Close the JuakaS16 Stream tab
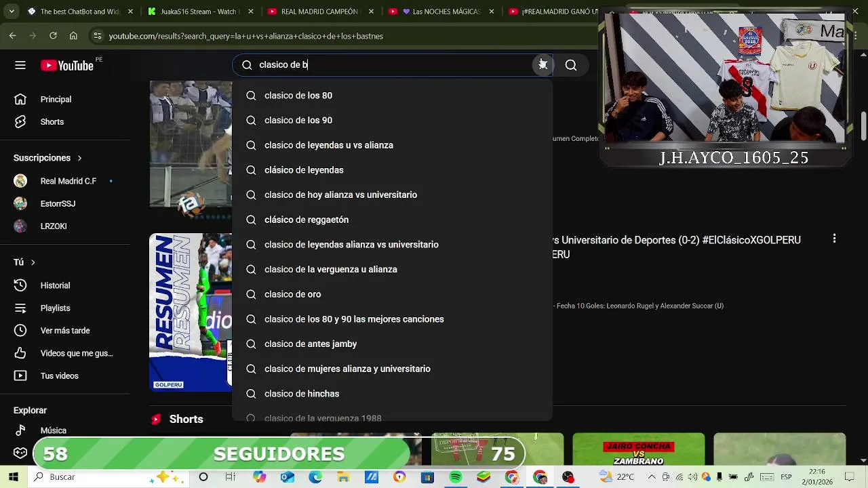The image size is (868, 488). 252,12
